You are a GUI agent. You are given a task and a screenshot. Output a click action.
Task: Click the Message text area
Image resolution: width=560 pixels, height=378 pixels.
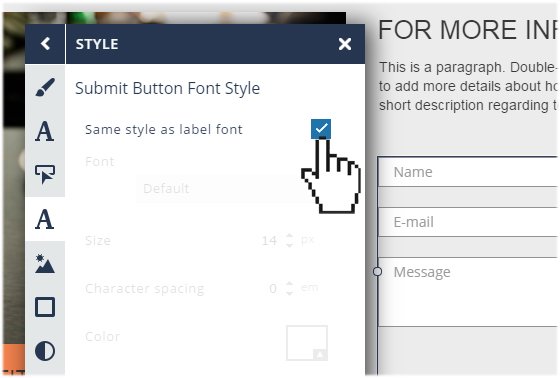tap(468, 292)
